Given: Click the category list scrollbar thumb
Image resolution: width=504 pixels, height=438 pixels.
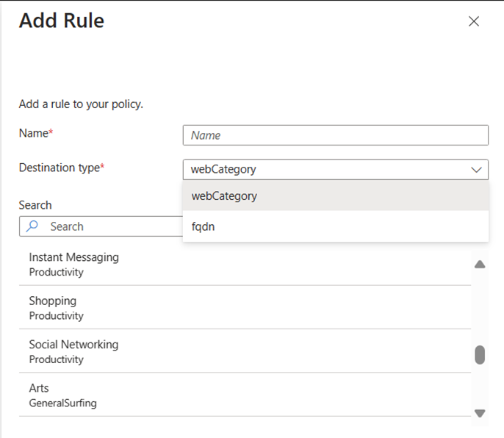Looking at the screenshot, I should [x=480, y=355].
